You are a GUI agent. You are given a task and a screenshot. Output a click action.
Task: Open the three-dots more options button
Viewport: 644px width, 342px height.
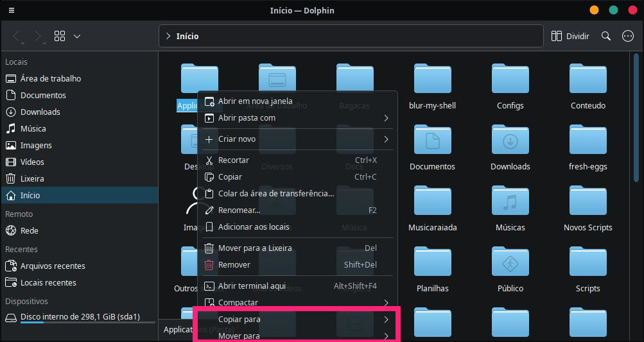(x=628, y=37)
